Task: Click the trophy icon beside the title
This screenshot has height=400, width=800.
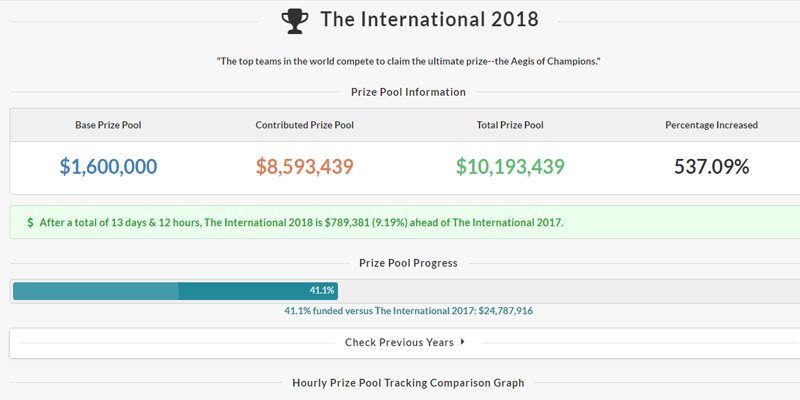Action: [x=295, y=19]
